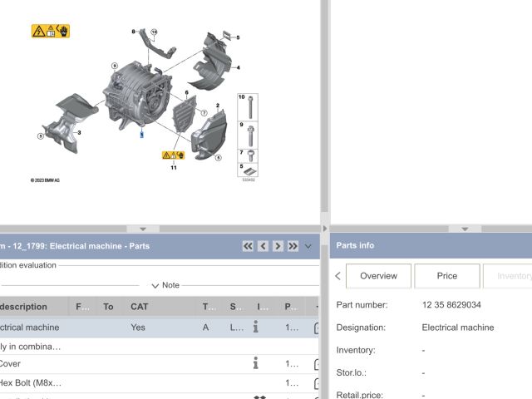Collapse right pane using arrow above Parts info

tap(465, 229)
